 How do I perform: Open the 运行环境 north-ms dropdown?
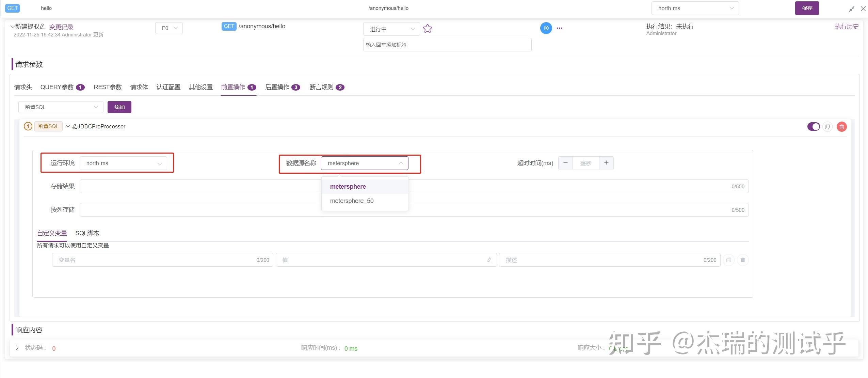click(x=123, y=163)
